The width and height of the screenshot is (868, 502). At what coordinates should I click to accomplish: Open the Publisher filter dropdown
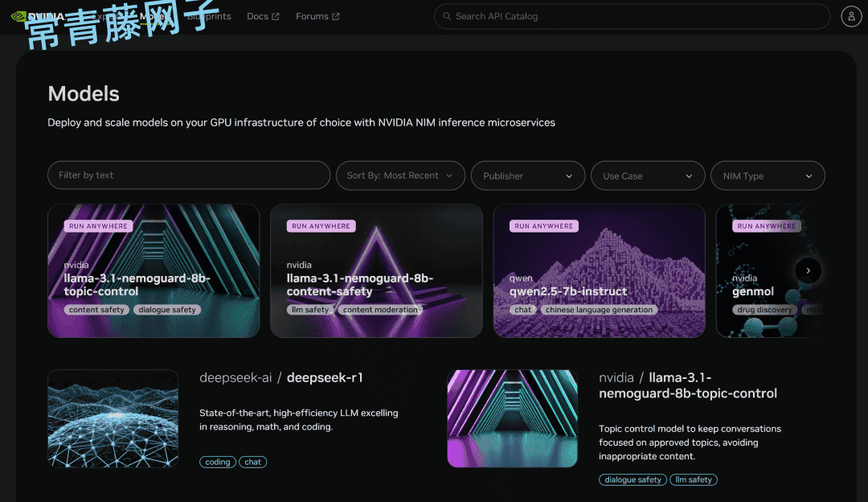pyautogui.click(x=528, y=175)
